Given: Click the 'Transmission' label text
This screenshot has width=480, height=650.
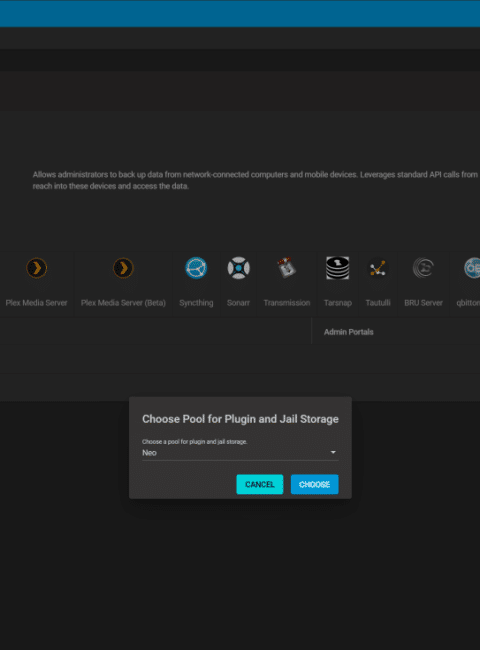Looking at the screenshot, I should point(287,303).
